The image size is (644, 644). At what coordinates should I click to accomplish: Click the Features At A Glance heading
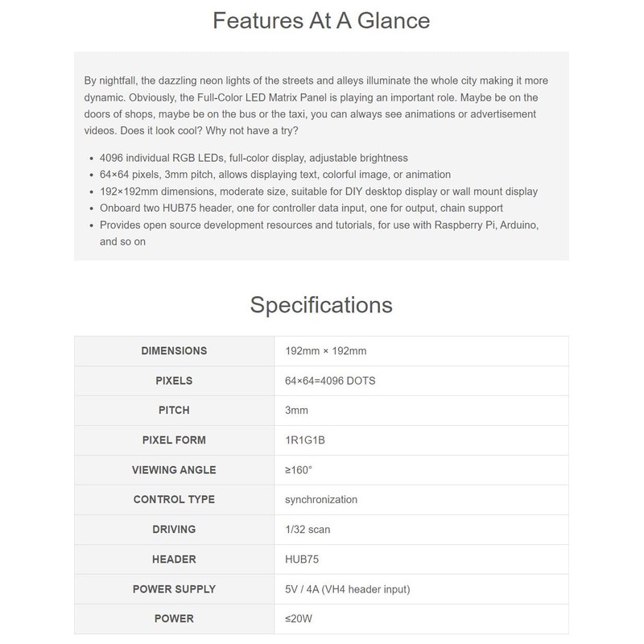click(321, 20)
